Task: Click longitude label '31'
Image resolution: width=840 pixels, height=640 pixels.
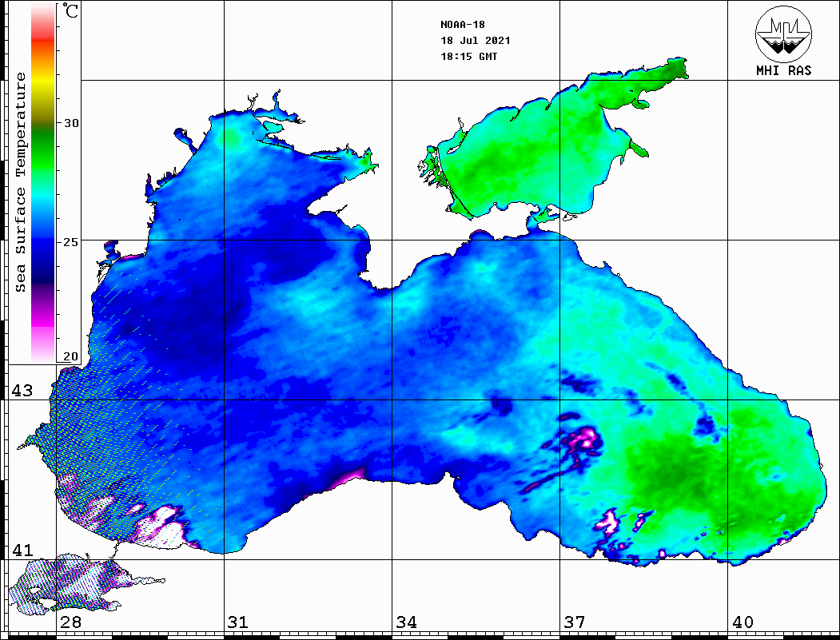Action: pyautogui.click(x=238, y=622)
